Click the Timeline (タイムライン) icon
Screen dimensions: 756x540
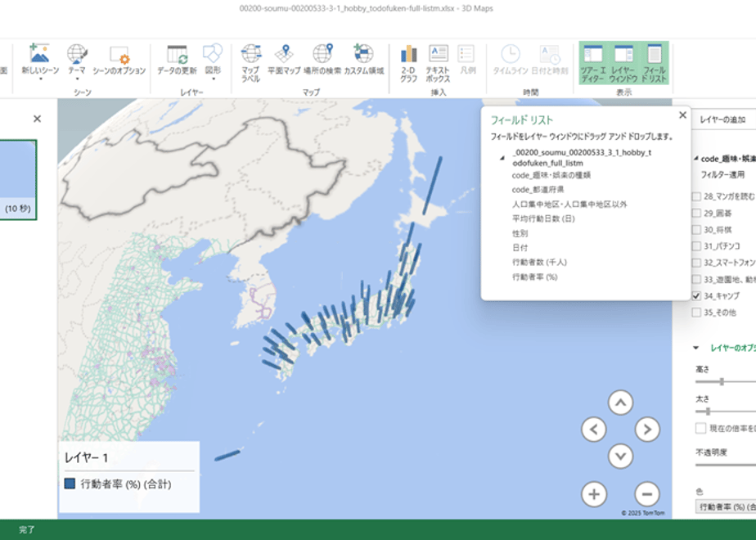point(511,53)
